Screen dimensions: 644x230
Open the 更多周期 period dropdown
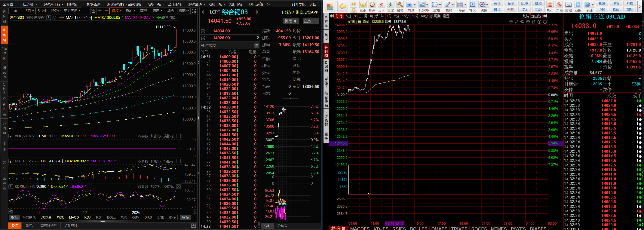[x=72, y=11]
